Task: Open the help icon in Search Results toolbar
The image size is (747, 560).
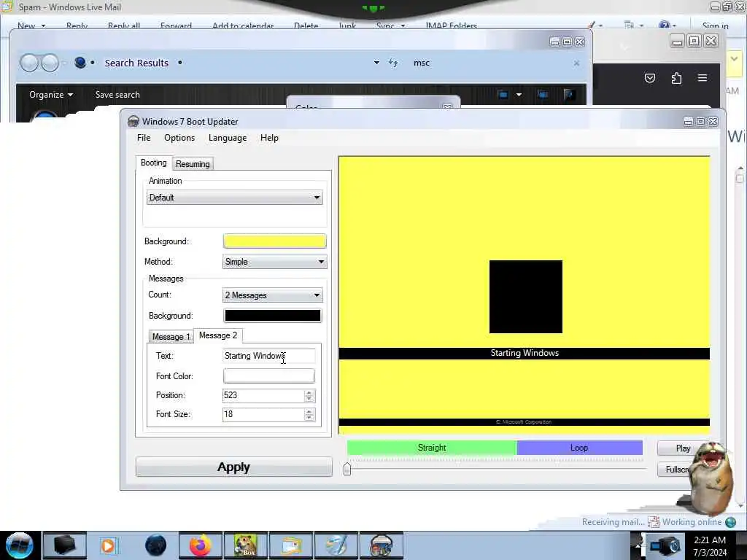Action: tap(569, 94)
